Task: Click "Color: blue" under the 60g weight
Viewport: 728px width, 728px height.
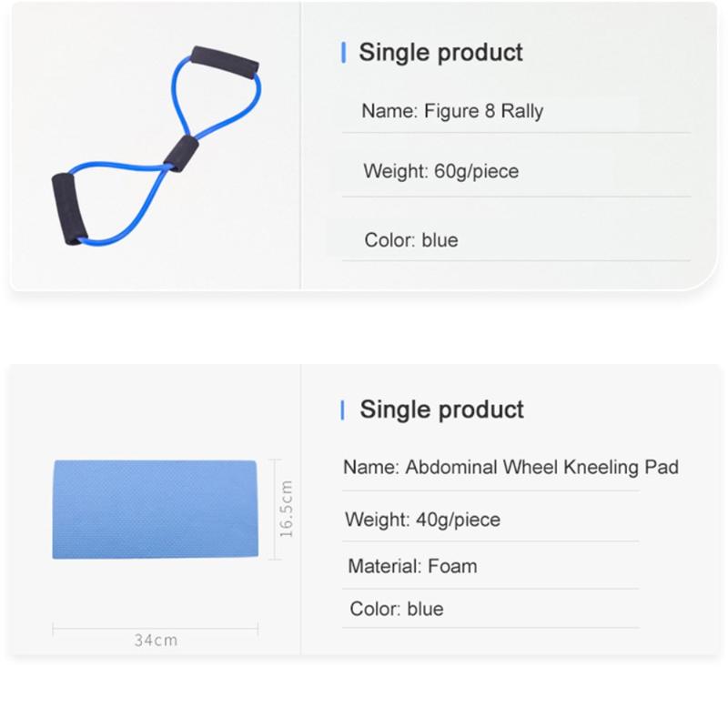Action: [410, 240]
